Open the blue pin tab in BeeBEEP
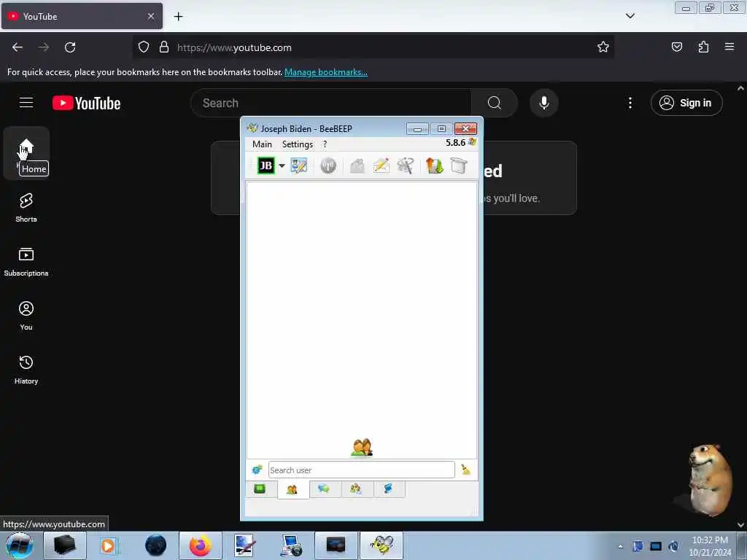The width and height of the screenshot is (747, 560). pos(388,489)
